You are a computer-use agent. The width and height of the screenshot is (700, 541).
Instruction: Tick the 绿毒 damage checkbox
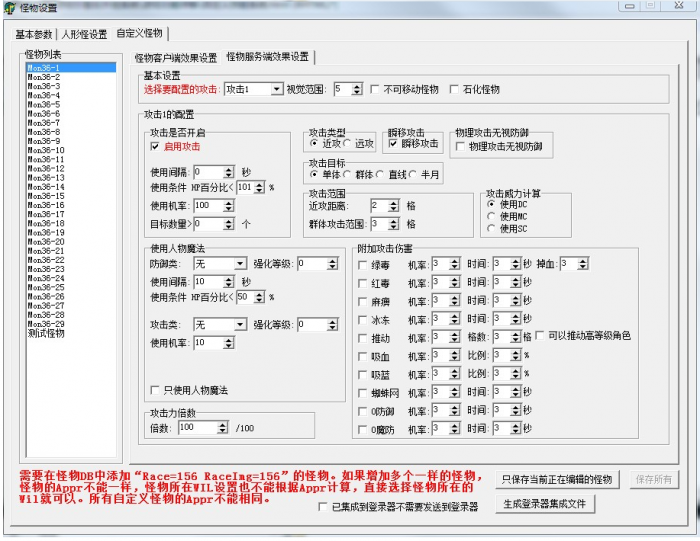[x=362, y=264]
